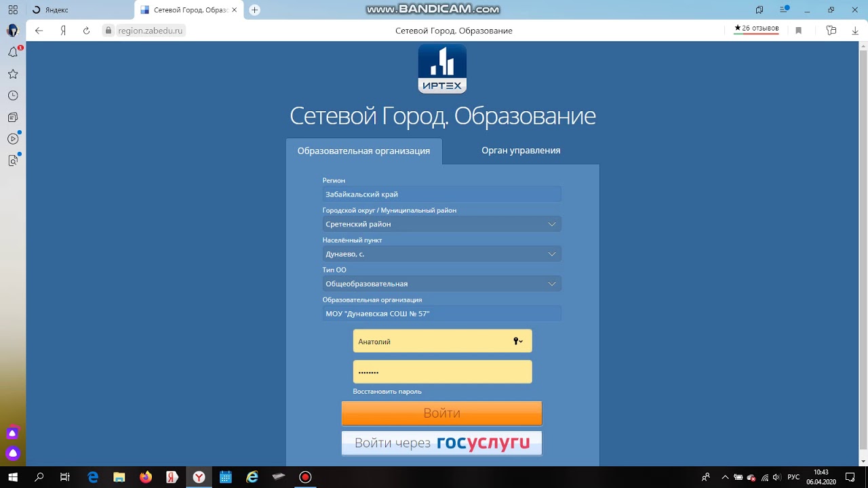Switch input language РУС

(x=793, y=477)
